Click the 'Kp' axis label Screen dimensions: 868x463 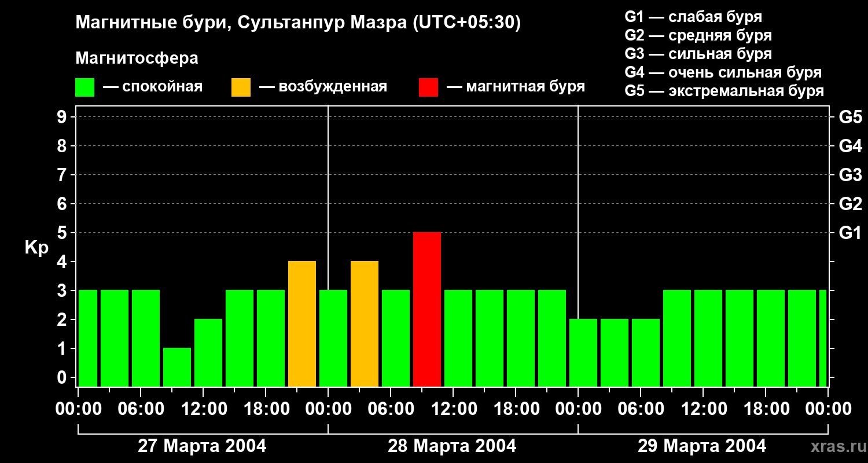tap(37, 248)
